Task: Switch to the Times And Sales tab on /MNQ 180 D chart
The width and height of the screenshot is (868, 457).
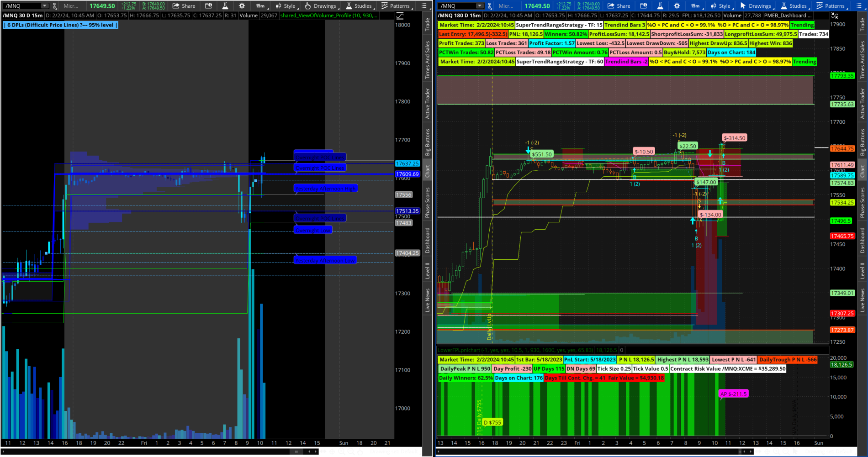Action: point(863,60)
